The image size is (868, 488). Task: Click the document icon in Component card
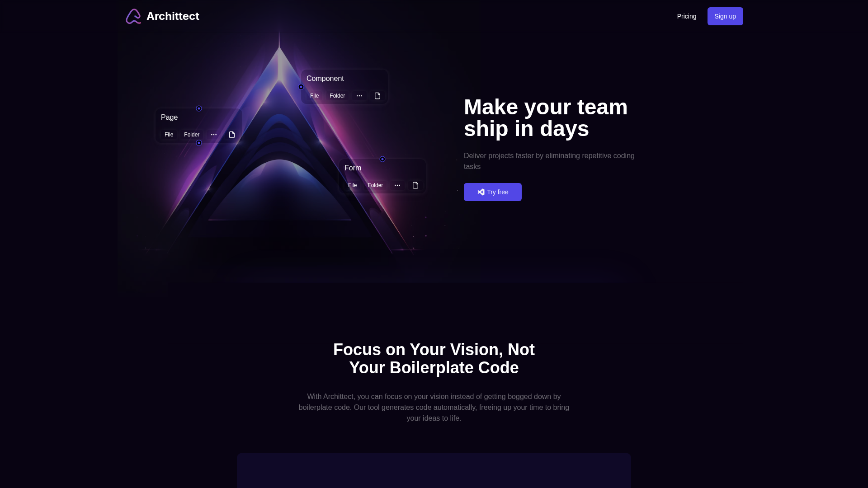click(x=377, y=96)
